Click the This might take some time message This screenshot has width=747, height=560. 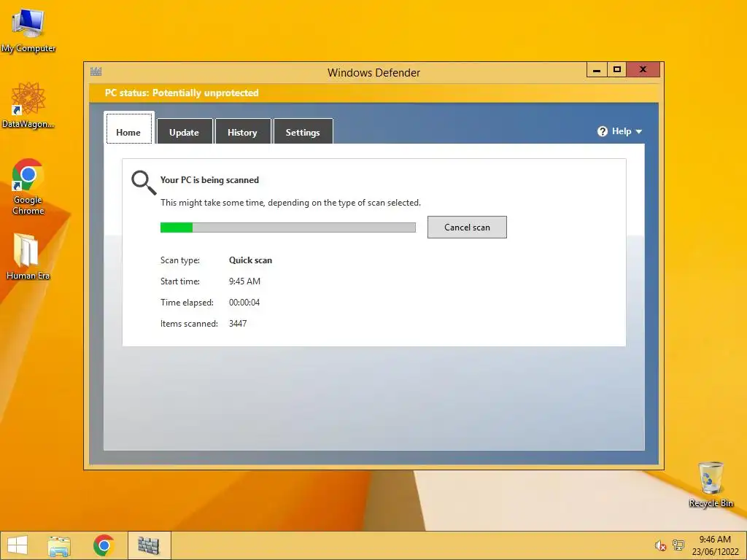pos(290,203)
